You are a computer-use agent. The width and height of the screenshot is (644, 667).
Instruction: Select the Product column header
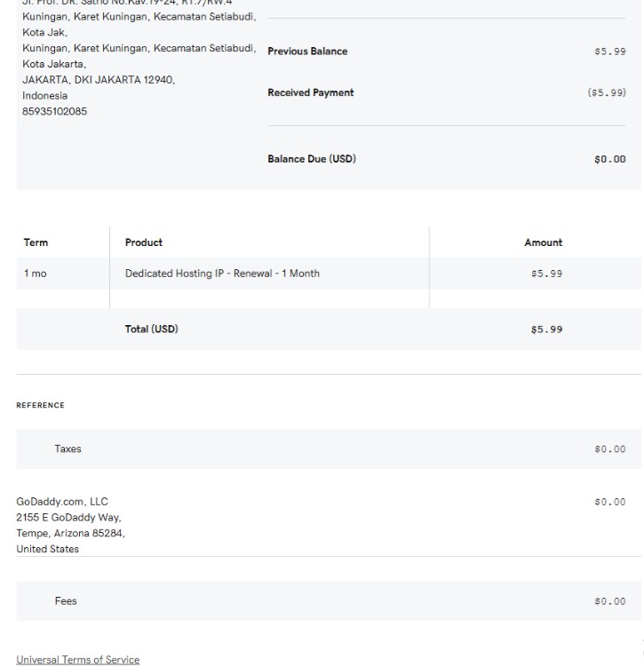coord(144,242)
